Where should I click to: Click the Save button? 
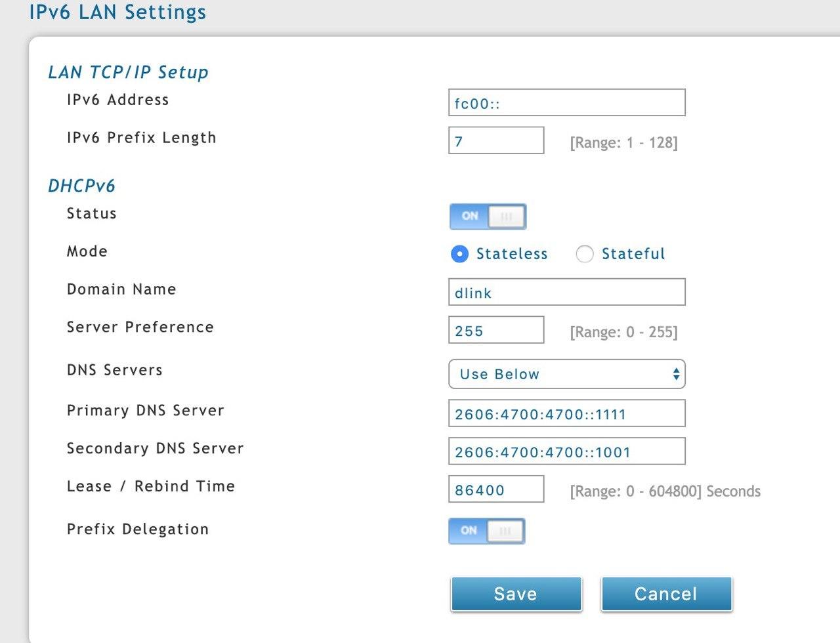[x=516, y=594]
